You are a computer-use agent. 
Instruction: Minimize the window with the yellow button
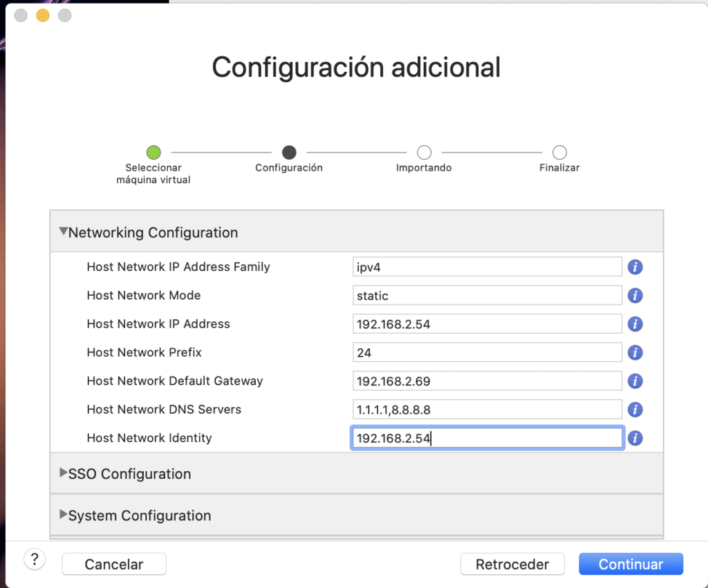tap(43, 15)
